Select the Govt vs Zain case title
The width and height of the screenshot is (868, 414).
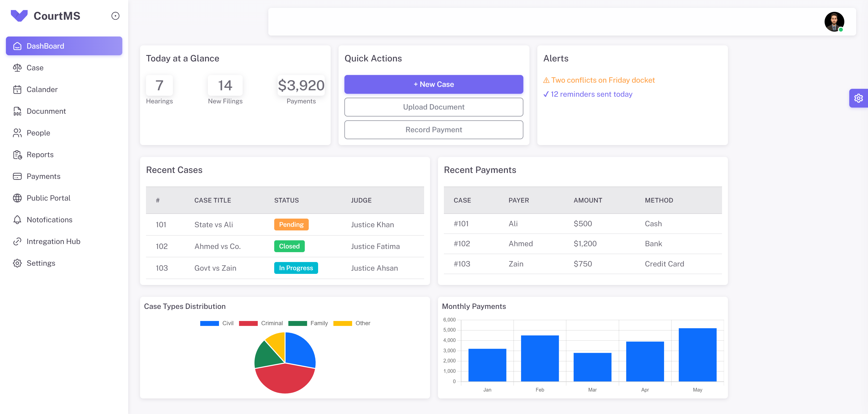click(215, 268)
